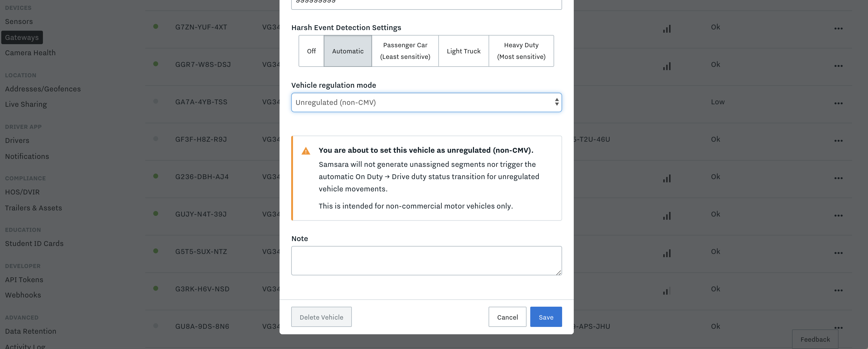868x349 pixels.
Task: Choose Passenger Car least sensitive setting
Action: [x=405, y=51]
